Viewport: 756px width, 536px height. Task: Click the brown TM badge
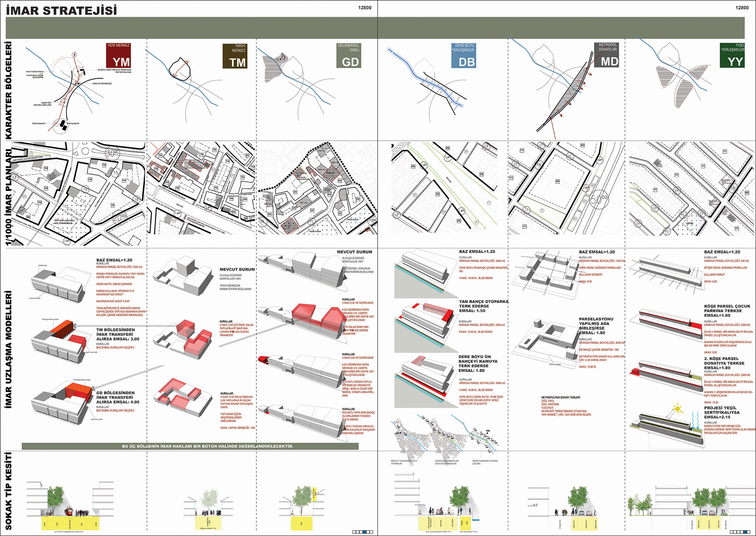point(235,56)
